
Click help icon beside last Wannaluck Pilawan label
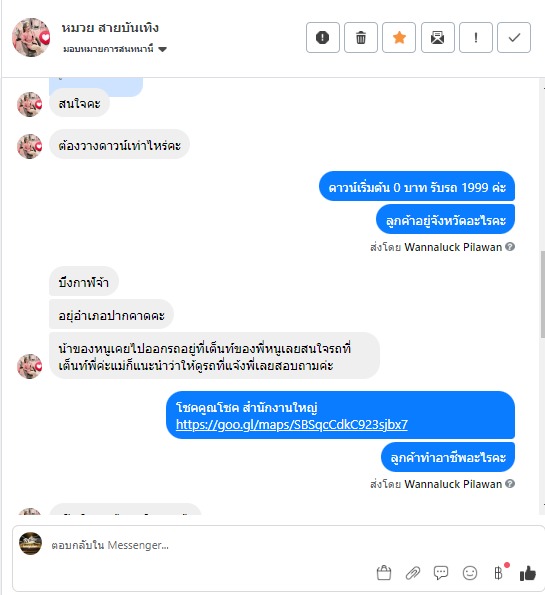tap(510, 483)
